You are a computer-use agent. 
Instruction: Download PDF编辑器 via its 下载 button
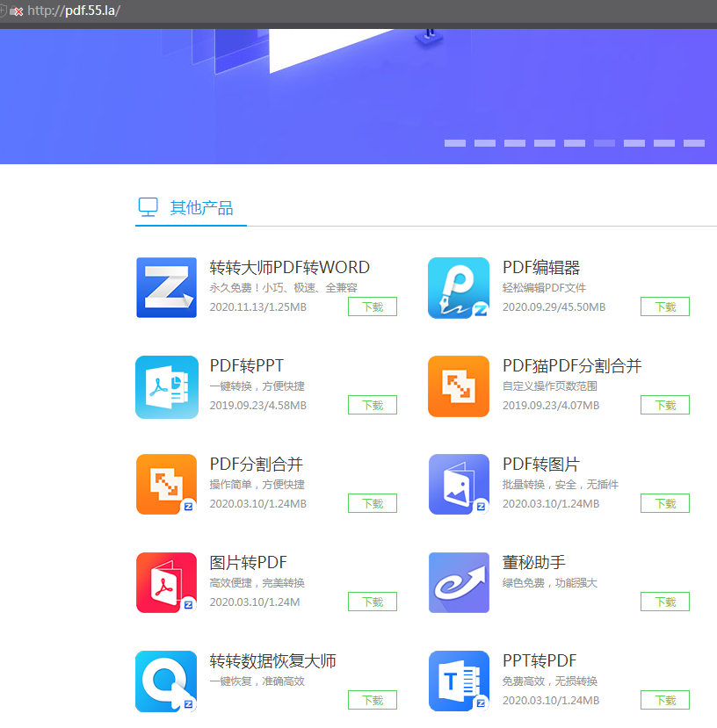click(x=665, y=306)
